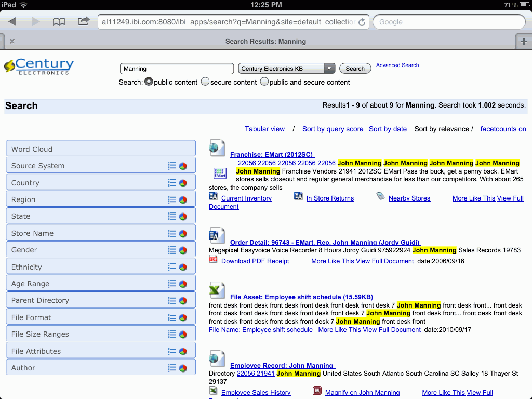Open Nearby Stores link
The height and width of the screenshot is (399, 532).
click(x=409, y=198)
